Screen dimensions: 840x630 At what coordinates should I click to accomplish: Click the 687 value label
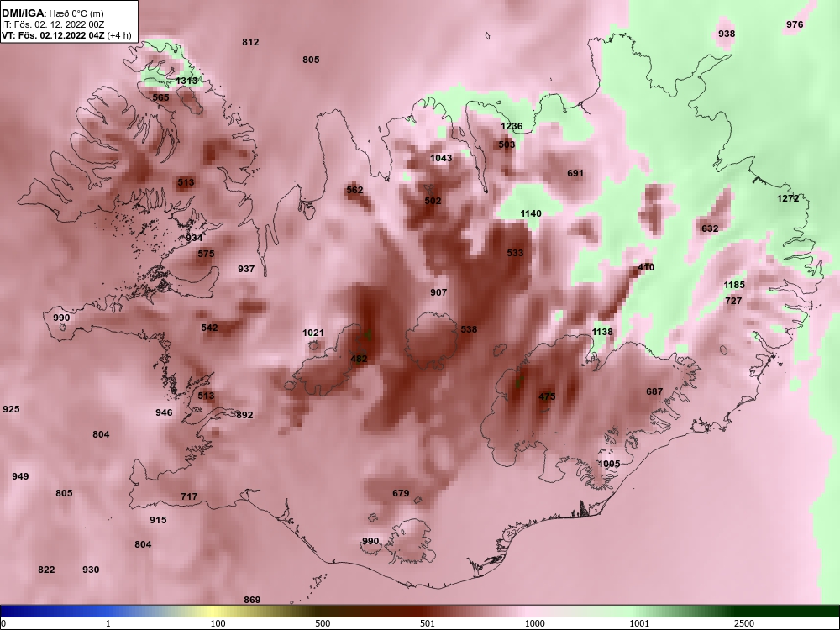[654, 391]
